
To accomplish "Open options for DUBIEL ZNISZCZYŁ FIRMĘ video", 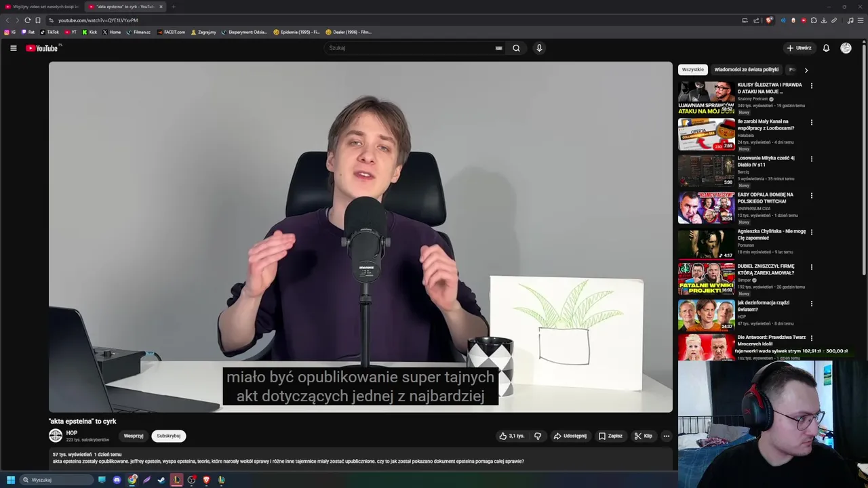I will click(x=812, y=267).
